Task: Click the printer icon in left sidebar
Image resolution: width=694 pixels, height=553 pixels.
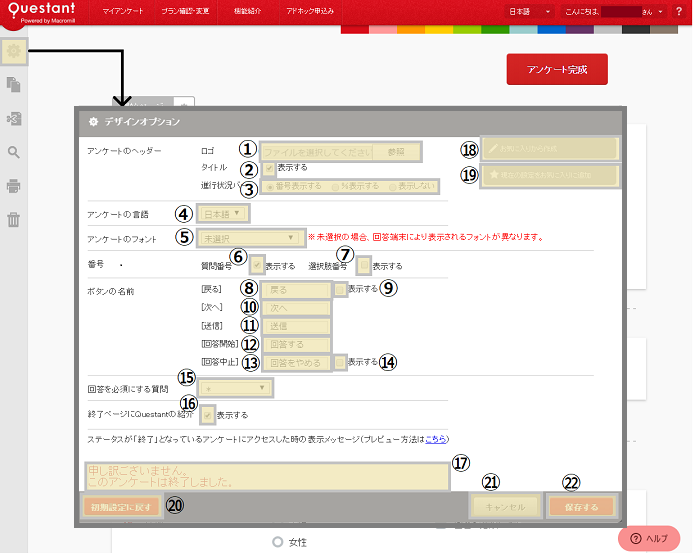Action: (14, 186)
